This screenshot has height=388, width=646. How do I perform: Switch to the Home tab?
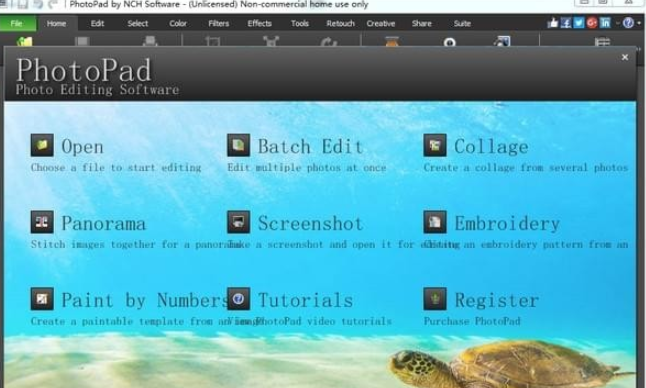(x=56, y=23)
